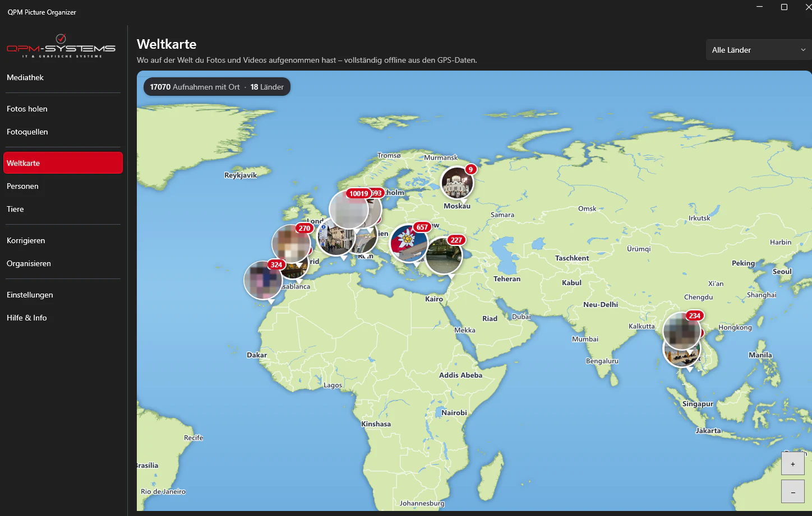
Task: Click the Mumbai city label
Action: [585, 339]
